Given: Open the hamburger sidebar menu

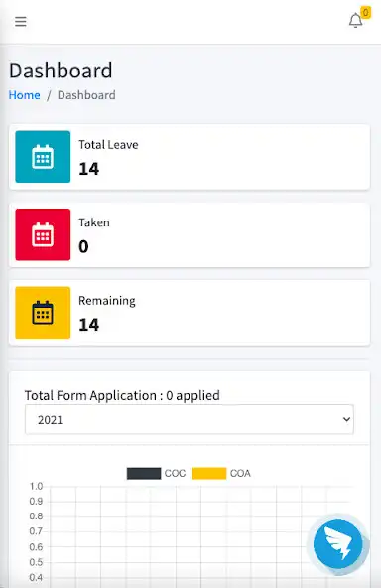Looking at the screenshot, I should pyautogui.click(x=21, y=22).
